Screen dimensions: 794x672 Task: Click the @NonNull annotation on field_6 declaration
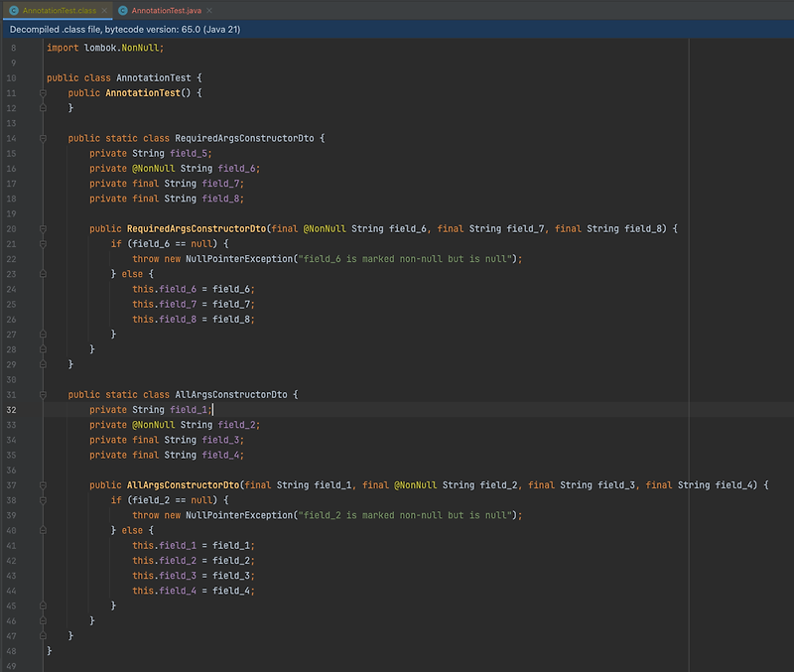(153, 168)
